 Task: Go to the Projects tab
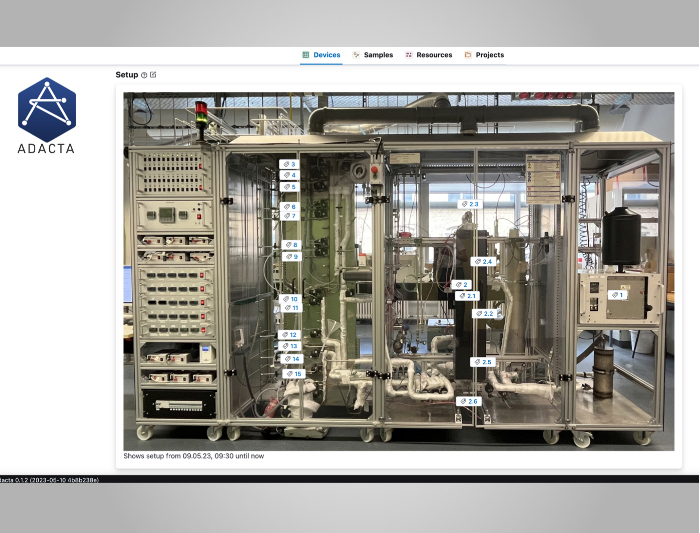pos(484,55)
